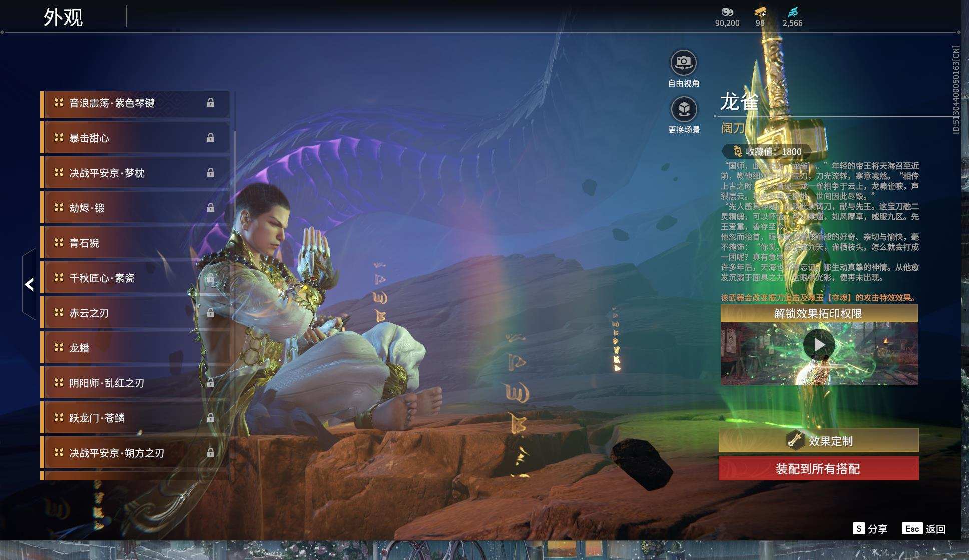Click the lock icon on 跃龙门·苍鳞

pyautogui.click(x=211, y=418)
